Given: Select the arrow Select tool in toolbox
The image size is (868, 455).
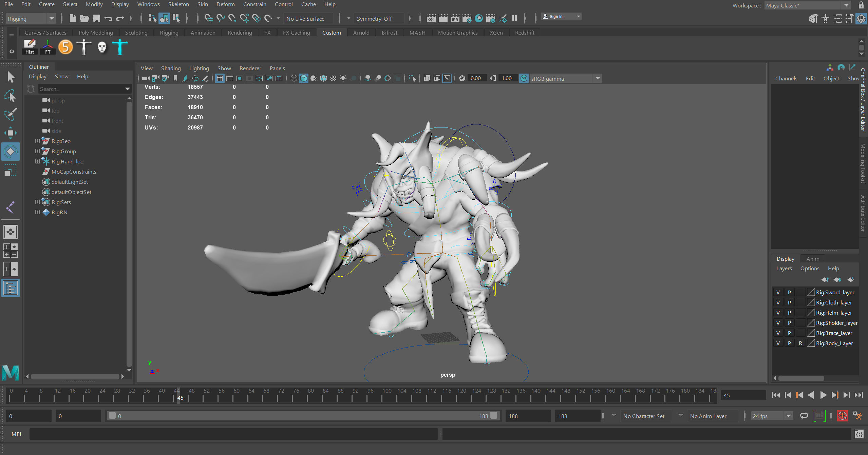Looking at the screenshot, I should pos(11,77).
